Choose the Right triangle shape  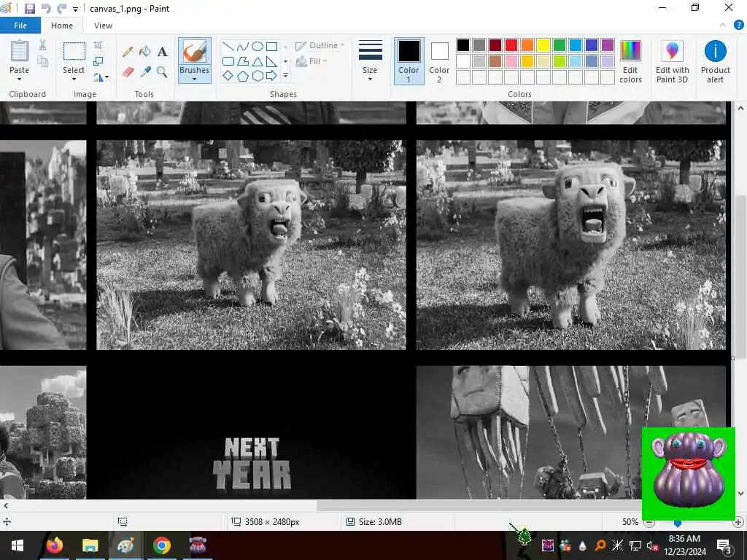(x=271, y=61)
